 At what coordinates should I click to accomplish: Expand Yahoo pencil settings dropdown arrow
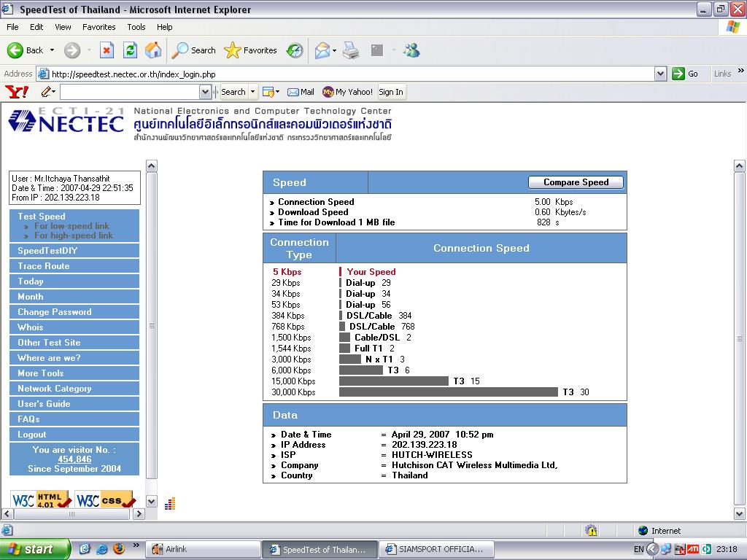click(54, 91)
